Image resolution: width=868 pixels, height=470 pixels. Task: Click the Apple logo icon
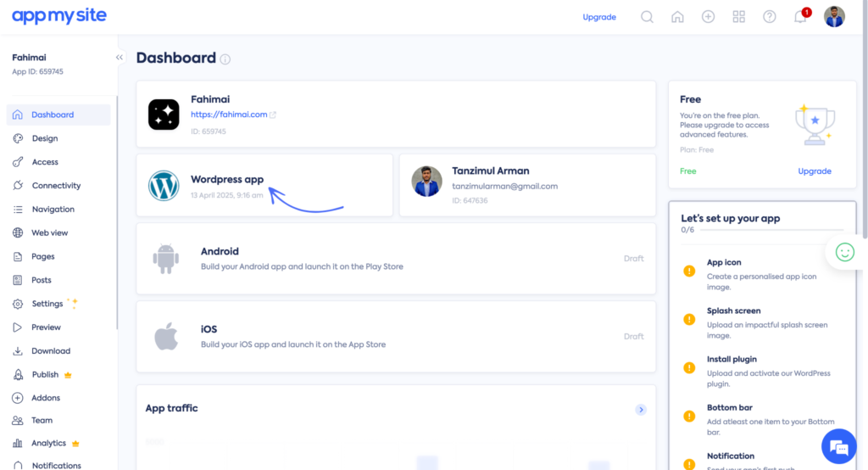(x=166, y=336)
